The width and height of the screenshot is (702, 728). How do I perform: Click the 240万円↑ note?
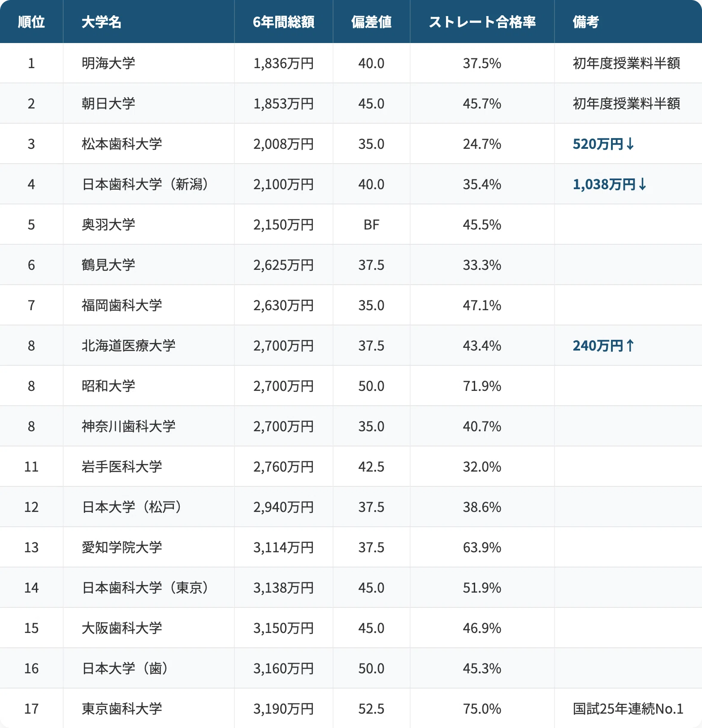click(x=603, y=346)
